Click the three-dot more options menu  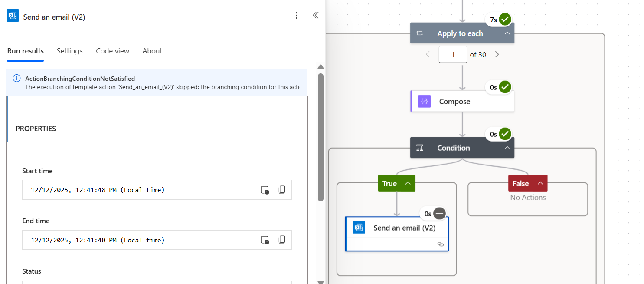tap(297, 16)
